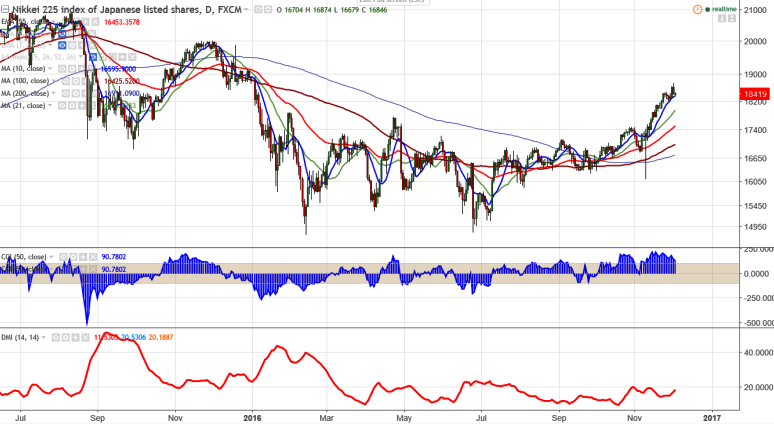Viewport: 774px width, 424px height.
Task: Open the MA (200, close) dropdown arrow
Action: pyautogui.click(x=53, y=93)
